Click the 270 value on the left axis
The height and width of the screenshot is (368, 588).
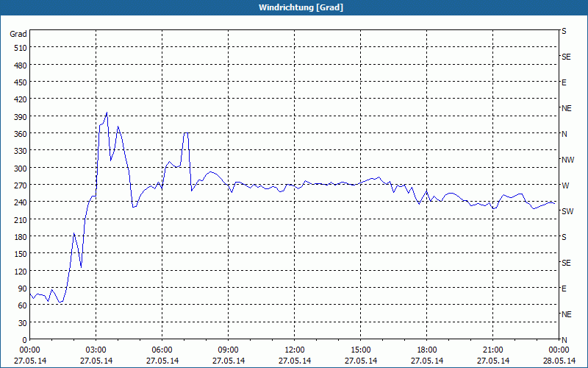pyautogui.click(x=21, y=185)
